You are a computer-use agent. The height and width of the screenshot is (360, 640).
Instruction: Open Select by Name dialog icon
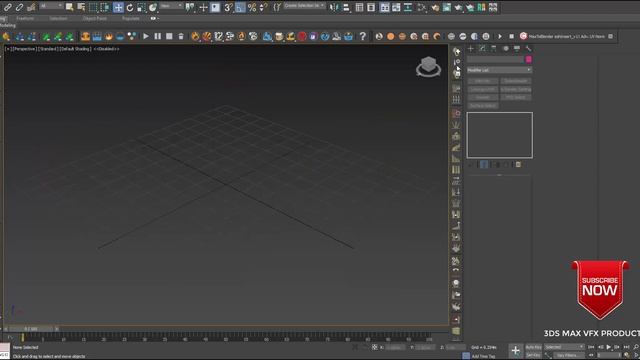(x=81, y=7)
